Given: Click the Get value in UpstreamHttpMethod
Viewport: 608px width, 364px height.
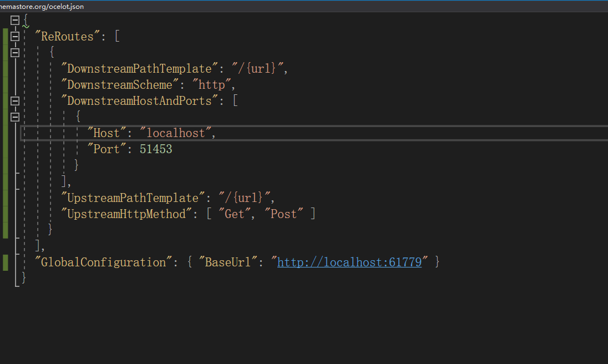Looking at the screenshot, I should point(233,213).
